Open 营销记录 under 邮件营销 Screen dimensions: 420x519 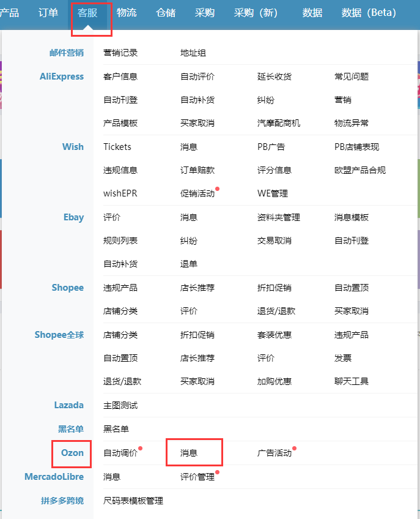(x=120, y=53)
